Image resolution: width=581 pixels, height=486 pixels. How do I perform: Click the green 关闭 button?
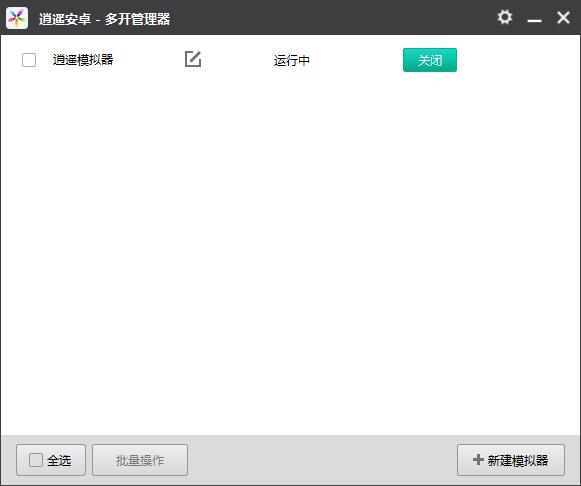point(430,60)
